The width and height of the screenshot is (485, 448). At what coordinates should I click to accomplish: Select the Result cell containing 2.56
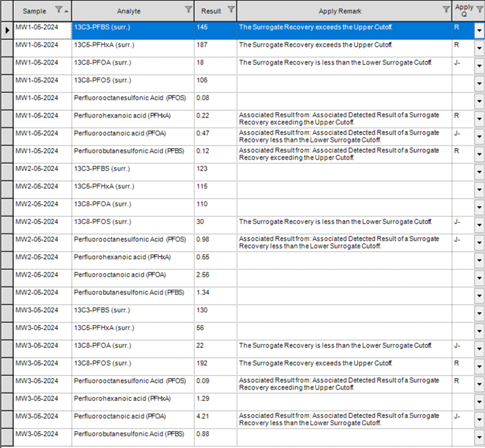(x=215, y=275)
